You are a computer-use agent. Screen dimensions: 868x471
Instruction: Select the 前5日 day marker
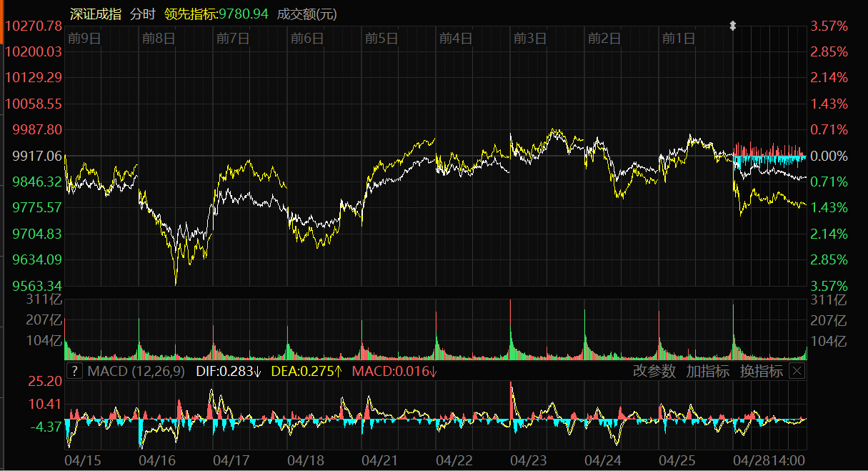(x=381, y=39)
